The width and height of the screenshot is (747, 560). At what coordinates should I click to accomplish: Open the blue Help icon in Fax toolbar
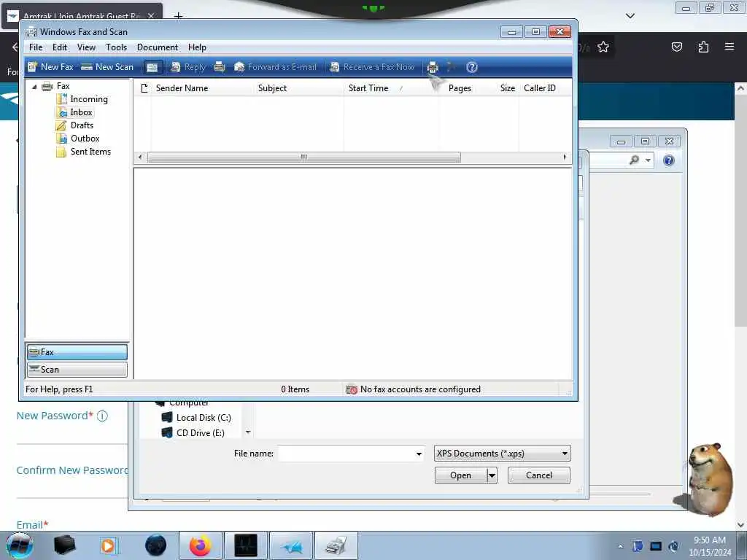click(x=472, y=67)
